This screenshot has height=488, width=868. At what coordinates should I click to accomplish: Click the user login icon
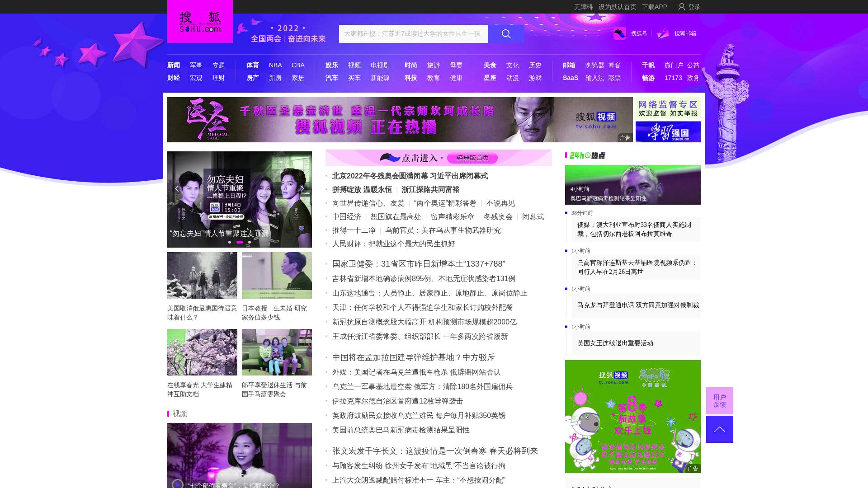[x=682, y=7]
